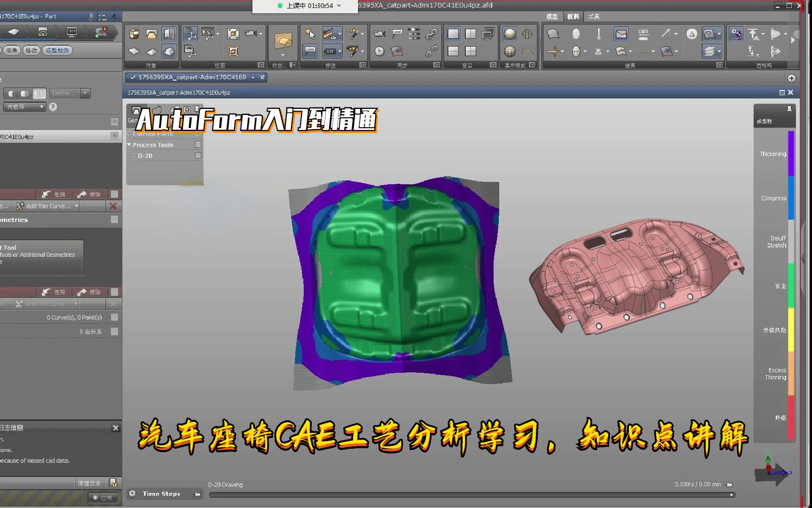Open the document tab dropdown arrow

coord(253,77)
